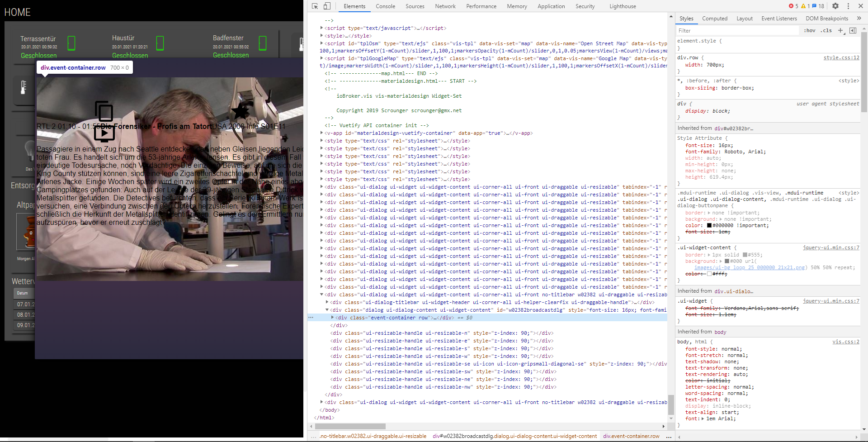Activate the inspect element picker icon
868x442 pixels.
pos(315,6)
